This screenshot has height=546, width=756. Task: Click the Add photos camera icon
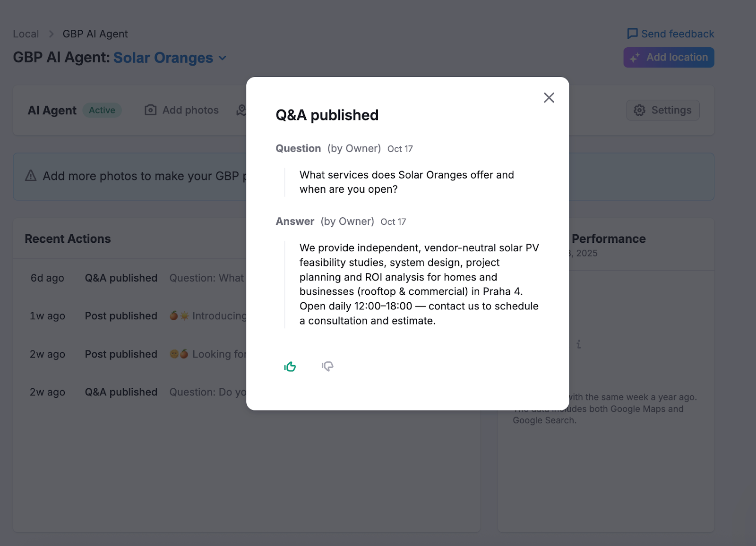(x=150, y=110)
